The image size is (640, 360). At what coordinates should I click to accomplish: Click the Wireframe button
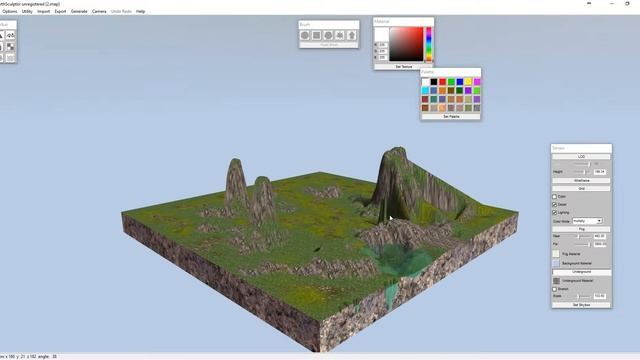point(582,180)
